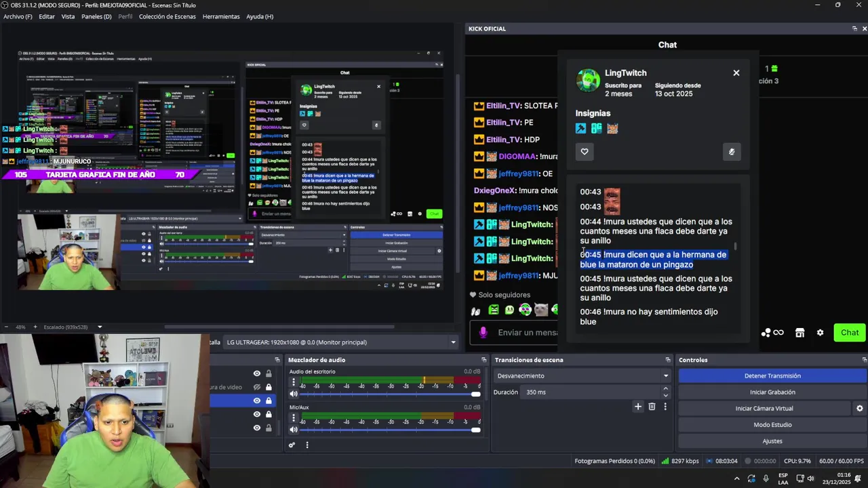The image size is (868, 488).
Task: Toggle lock of the highlighted source row
Action: [269, 401]
